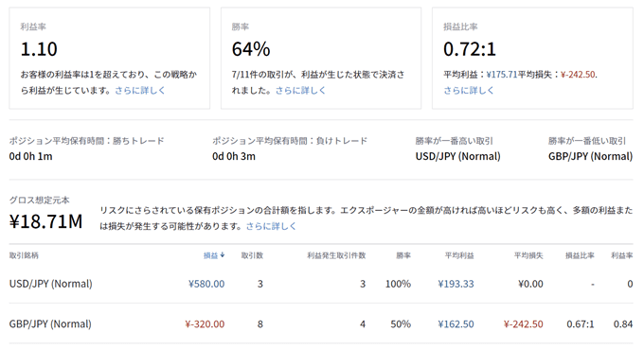This screenshot has height=349, width=644.
Task: Select the USD/JPY (Normal) table row name
Action: (x=50, y=284)
